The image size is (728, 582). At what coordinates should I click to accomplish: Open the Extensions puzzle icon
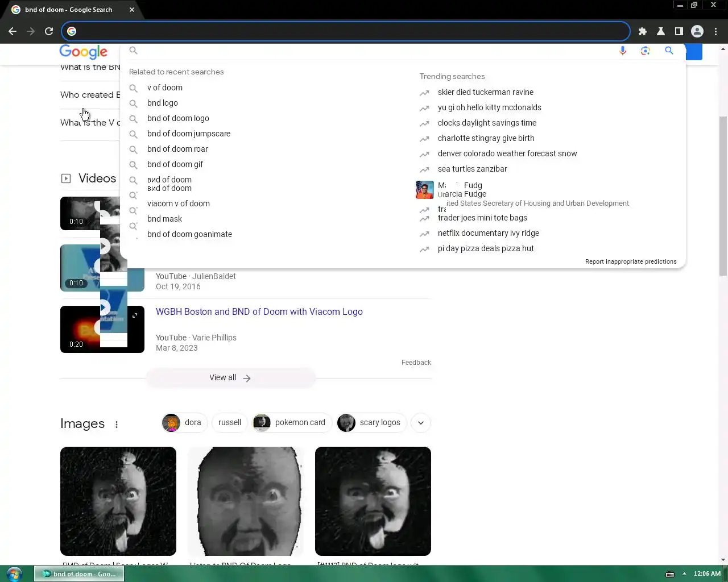tap(643, 31)
